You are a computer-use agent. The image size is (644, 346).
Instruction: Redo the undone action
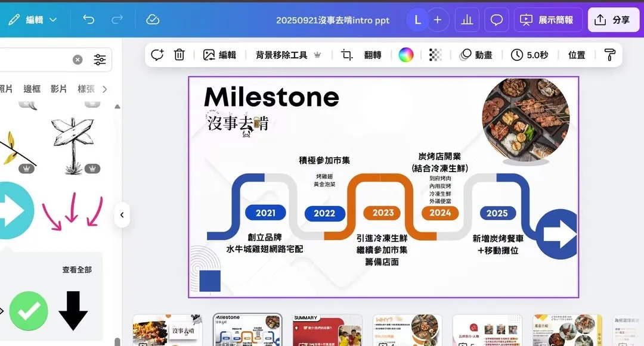(x=118, y=20)
